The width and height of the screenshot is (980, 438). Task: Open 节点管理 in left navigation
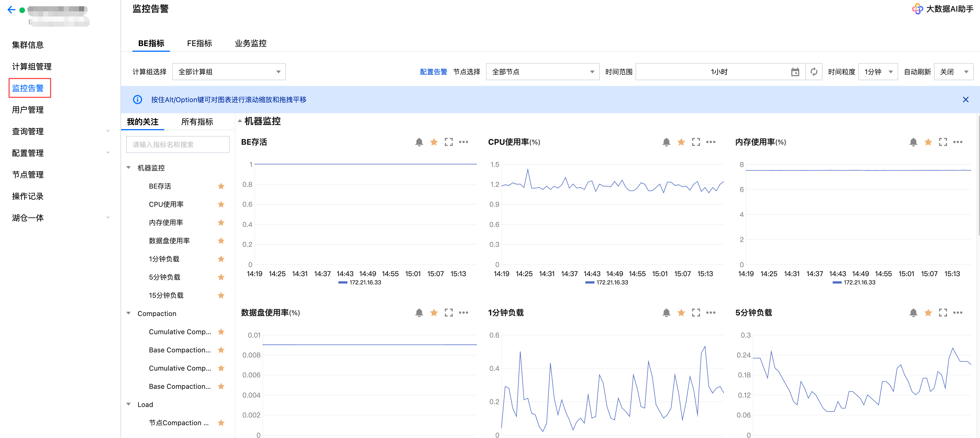pyautogui.click(x=28, y=175)
